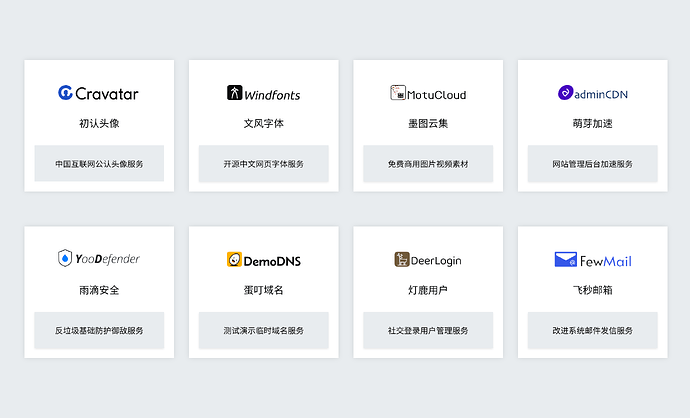Click the 网站管理后台加速服务 description box
690x418 pixels.
pos(593,164)
